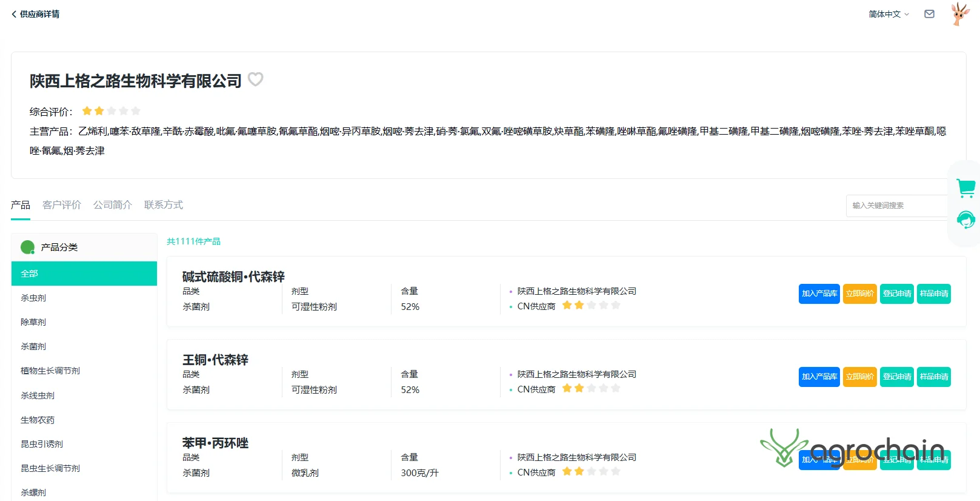Open 苯甲·丙环唑 product title
980x501 pixels.
pyautogui.click(x=215, y=443)
